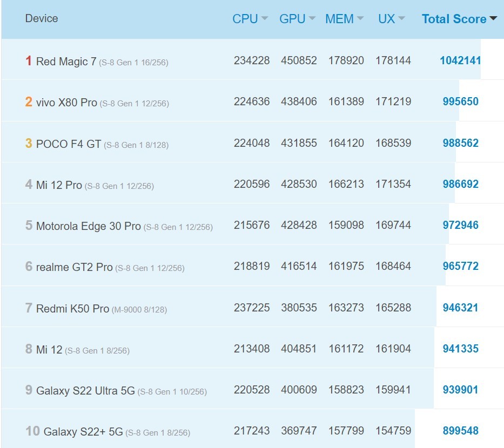Click Redmi K50 Pro UX score 165288

(393, 308)
